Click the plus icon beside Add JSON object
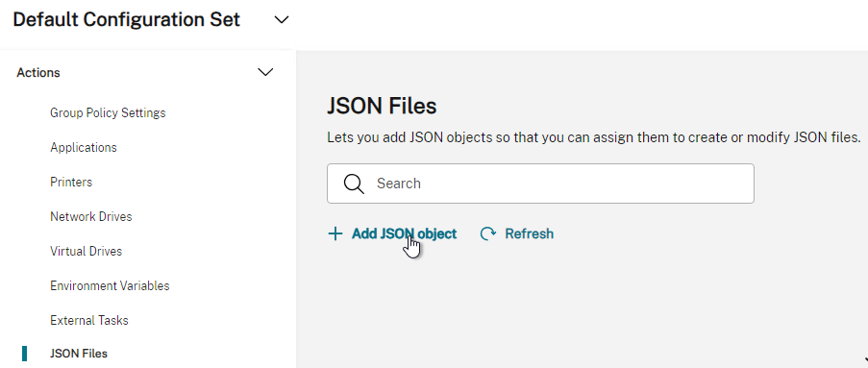868x368 pixels. [335, 234]
